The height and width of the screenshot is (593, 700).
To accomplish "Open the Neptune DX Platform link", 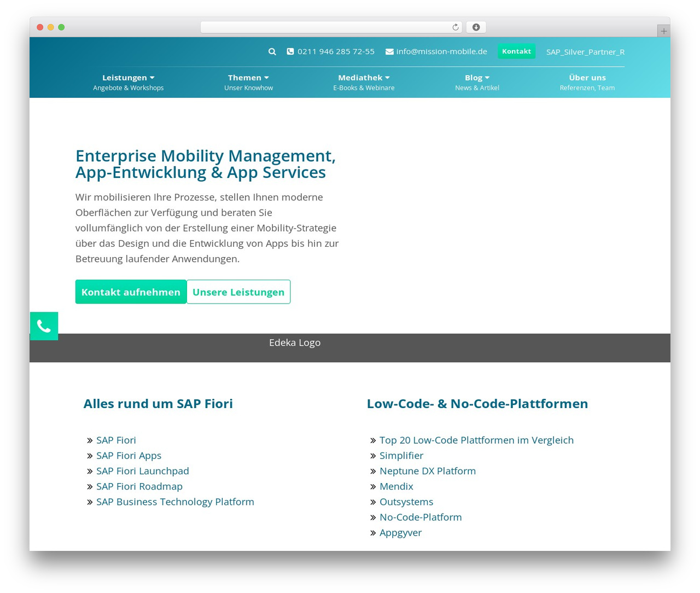I will click(x=428, y=471).
